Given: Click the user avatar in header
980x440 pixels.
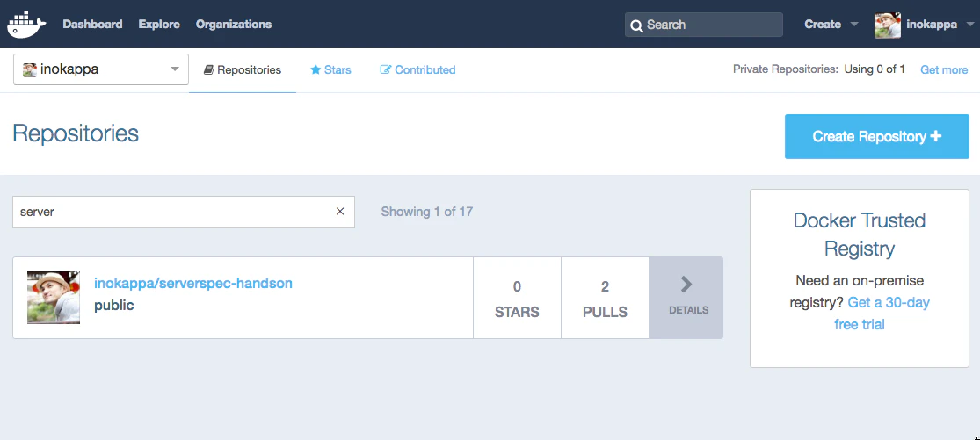Looking at the screenshot, I should 888,25.
